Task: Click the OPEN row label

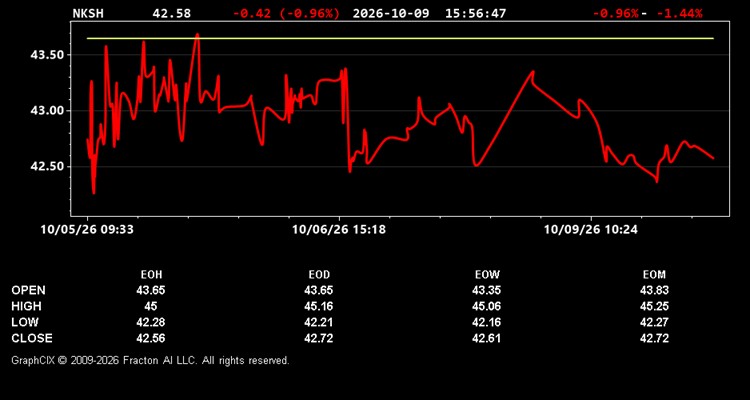Action: coord(29,290)
